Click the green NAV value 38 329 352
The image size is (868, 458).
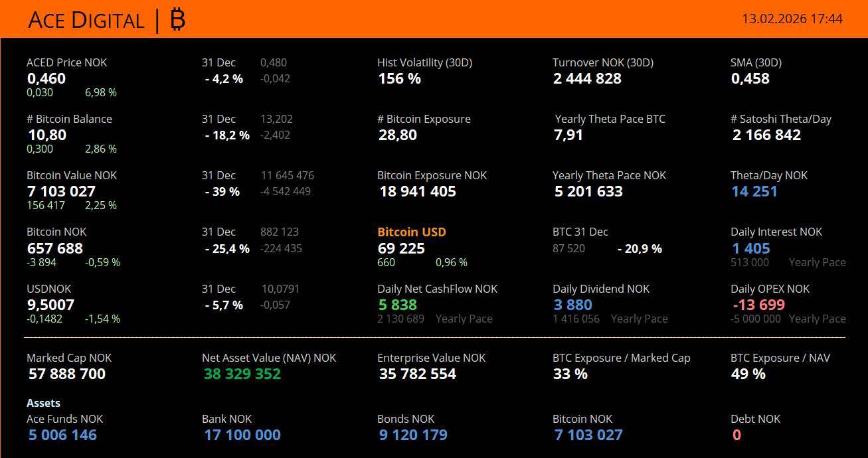click(242, 374)
